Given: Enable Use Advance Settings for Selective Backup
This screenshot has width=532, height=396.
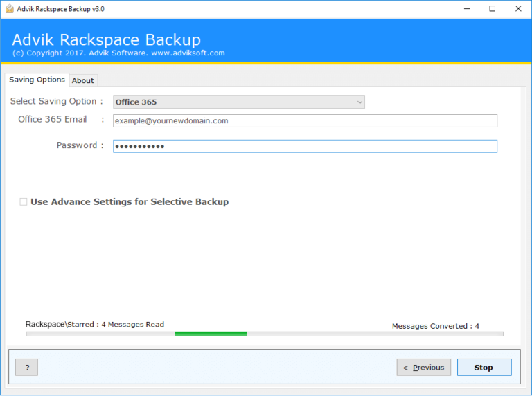Looking at the screenshot, I should click(x=24, y=201).
